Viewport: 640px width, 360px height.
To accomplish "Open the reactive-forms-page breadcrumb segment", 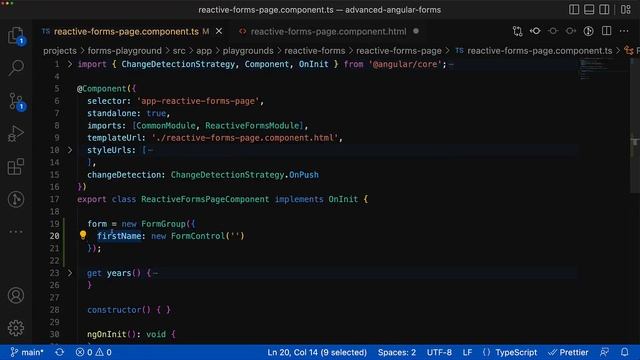I will [x=399, y=51].
